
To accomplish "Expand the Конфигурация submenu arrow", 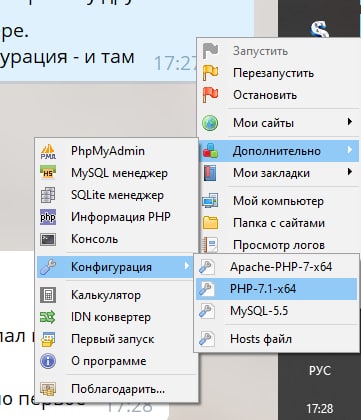I will [x=187, y=266].
